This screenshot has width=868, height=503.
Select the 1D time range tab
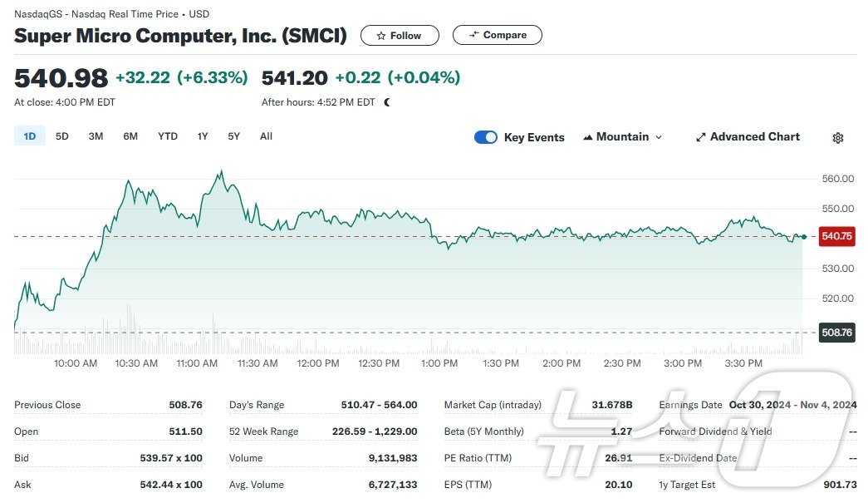[x=30, y=136]
